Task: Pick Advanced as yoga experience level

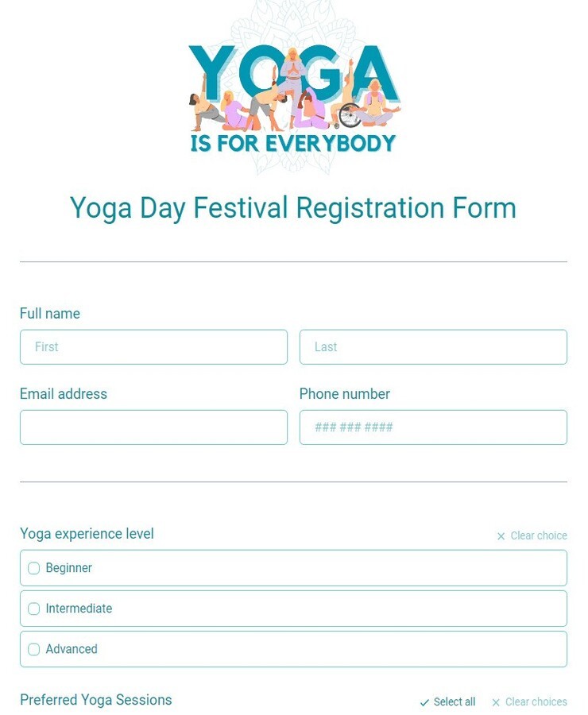Action: (33, 649)
